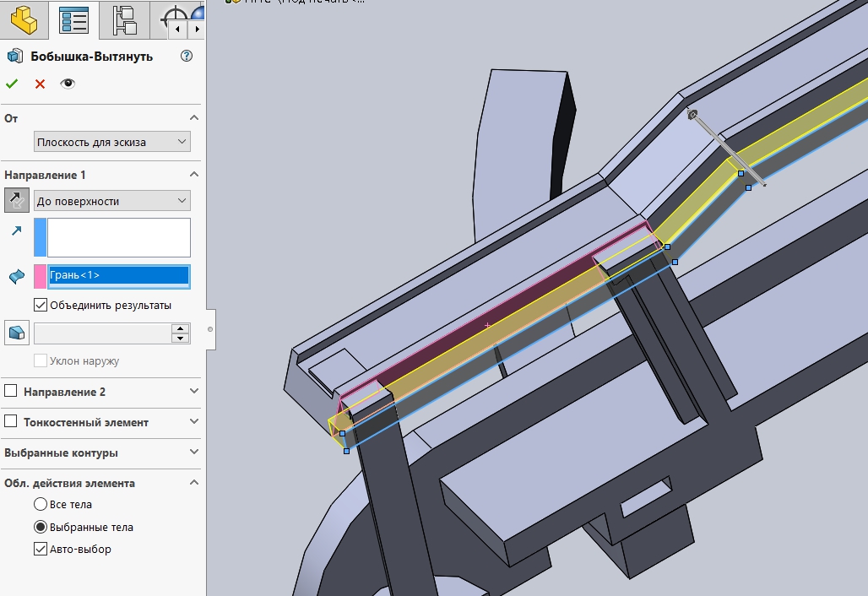Image resolution: width=868 pixels, height=596 pixels.
Task: Click the direction of extrusion arrow icon
Action: 16,230
